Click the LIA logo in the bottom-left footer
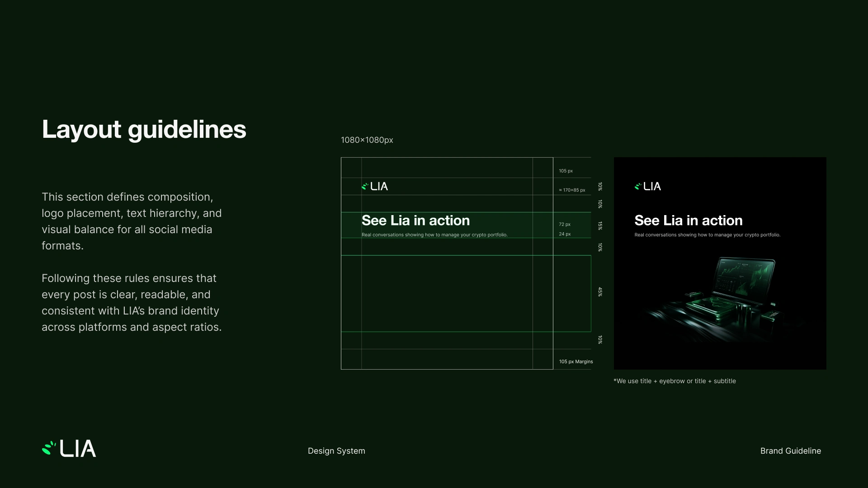868x488 pixels. [69, 449]
